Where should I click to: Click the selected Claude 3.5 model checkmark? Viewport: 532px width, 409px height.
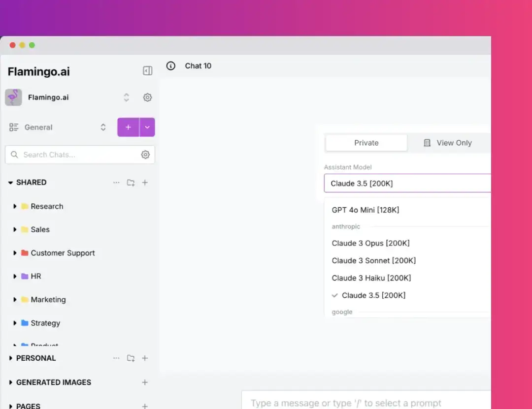[335, 295]
